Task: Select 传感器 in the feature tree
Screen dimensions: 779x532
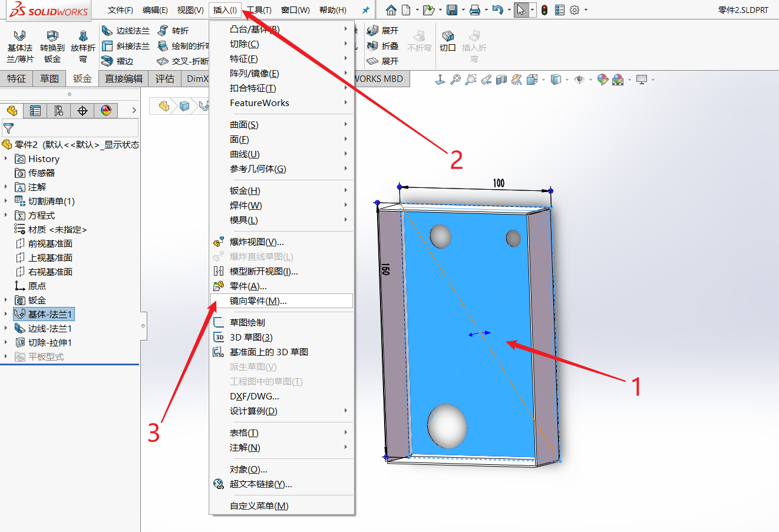Action: [x=41, y=173]
